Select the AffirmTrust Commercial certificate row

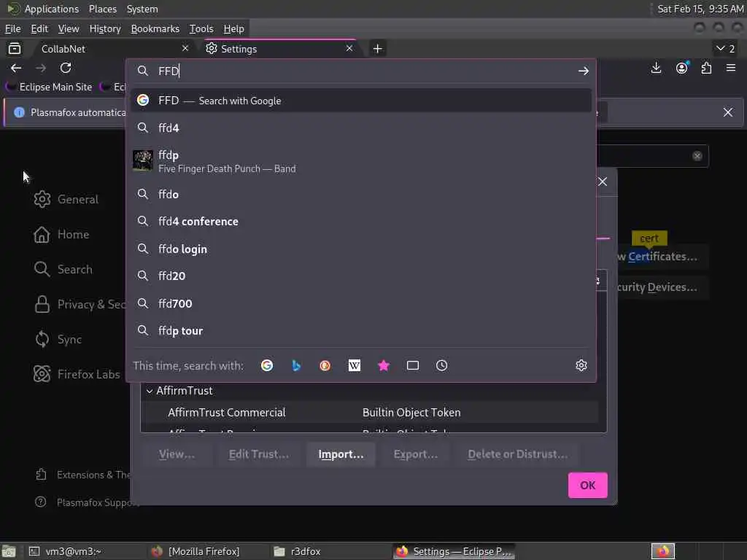pyautogui.click(x=369, y=413)
